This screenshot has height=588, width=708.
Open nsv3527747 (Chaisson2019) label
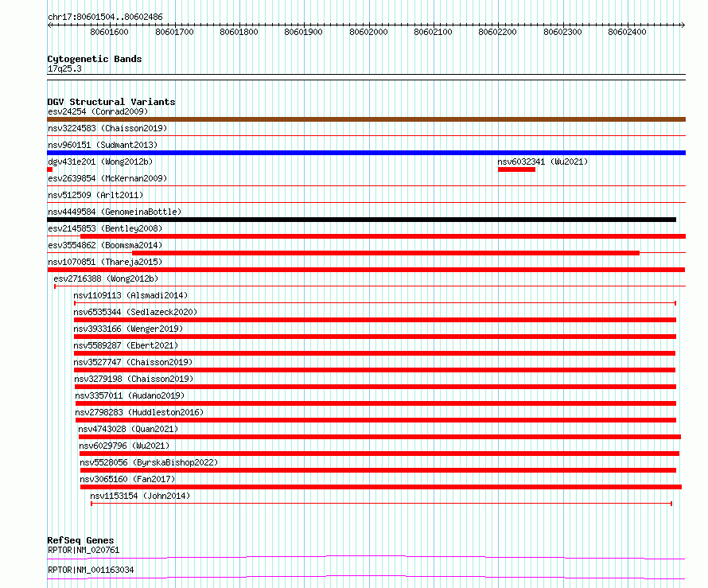click(x=133, y=362)
